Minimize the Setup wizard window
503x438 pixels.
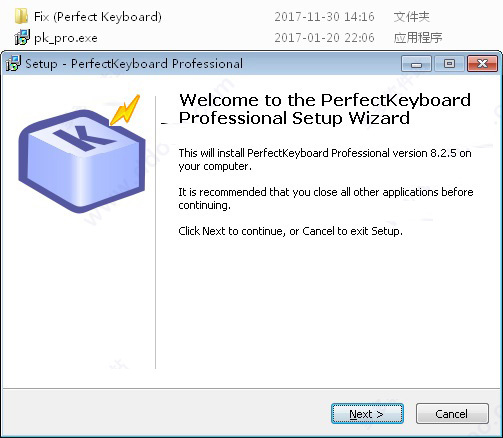pos(416,63)
